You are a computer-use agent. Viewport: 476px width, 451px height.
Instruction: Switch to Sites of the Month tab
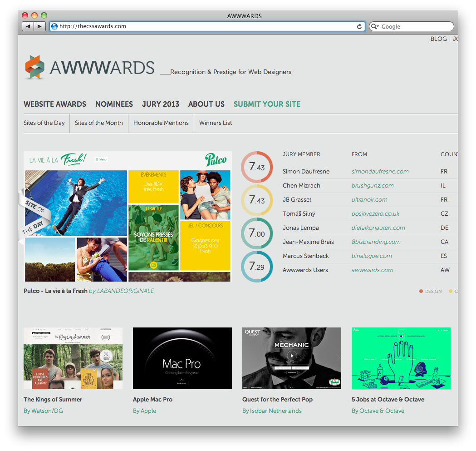pyautogui.click(x=98, y=123)
